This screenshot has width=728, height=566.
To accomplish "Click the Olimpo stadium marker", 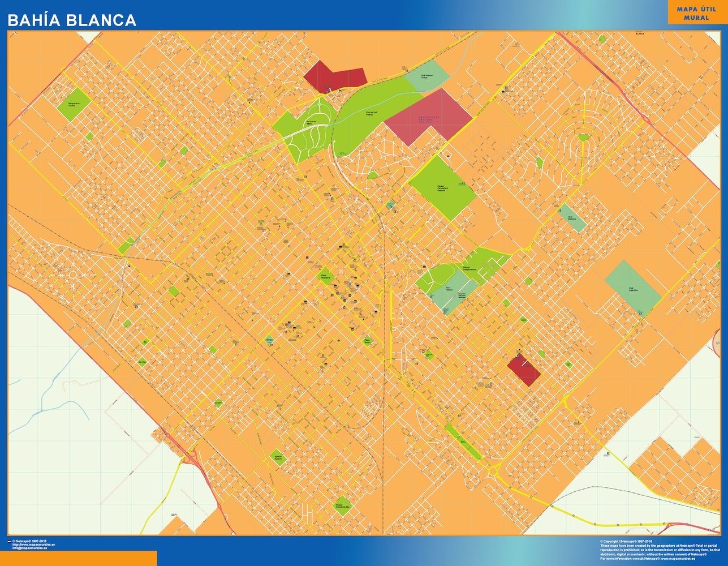I will pos(269,340).
